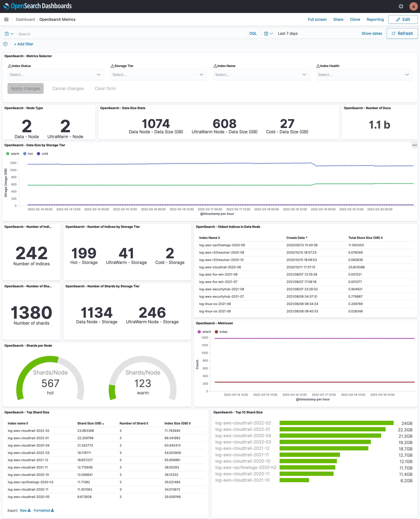Download the Raw export
This screenshot has width=420, height=519.
(x=25, y=510)
